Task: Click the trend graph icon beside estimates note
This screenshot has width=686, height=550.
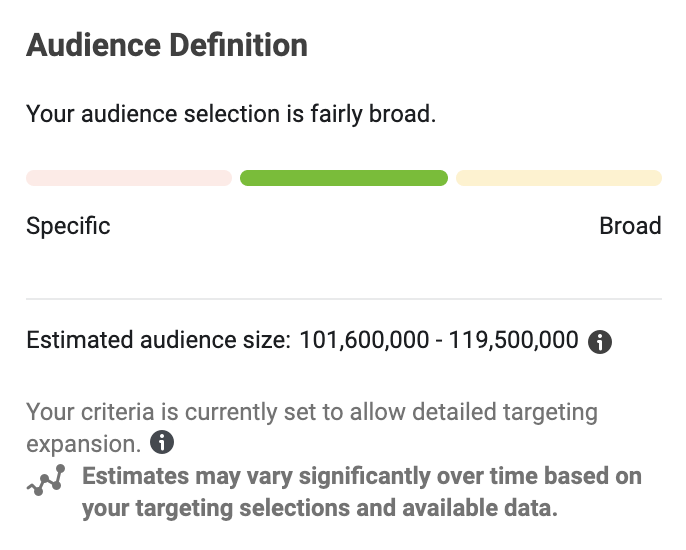Action: [x=46, y=481]
